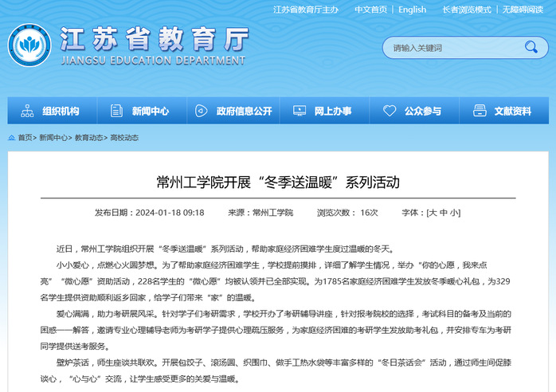Go to 中文首页 link
556x392 pixels.
(370, 10)
